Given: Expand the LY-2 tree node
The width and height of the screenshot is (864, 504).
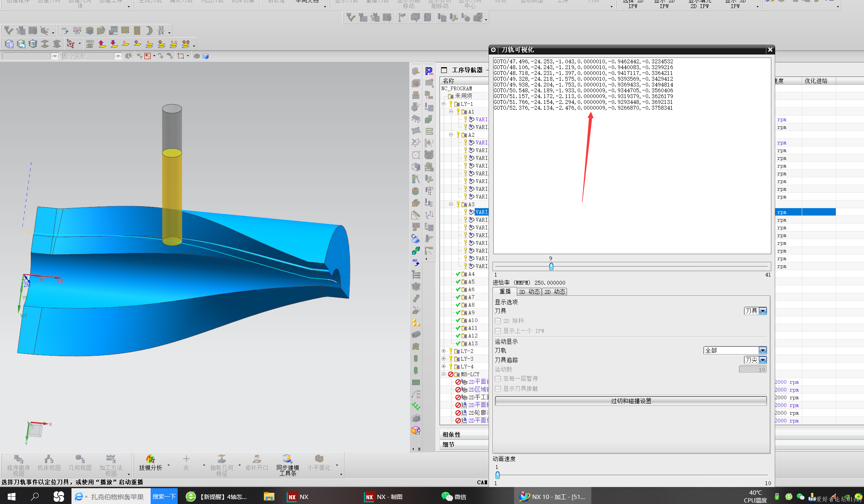Looking at the screenshot, I should pos(444,351).
